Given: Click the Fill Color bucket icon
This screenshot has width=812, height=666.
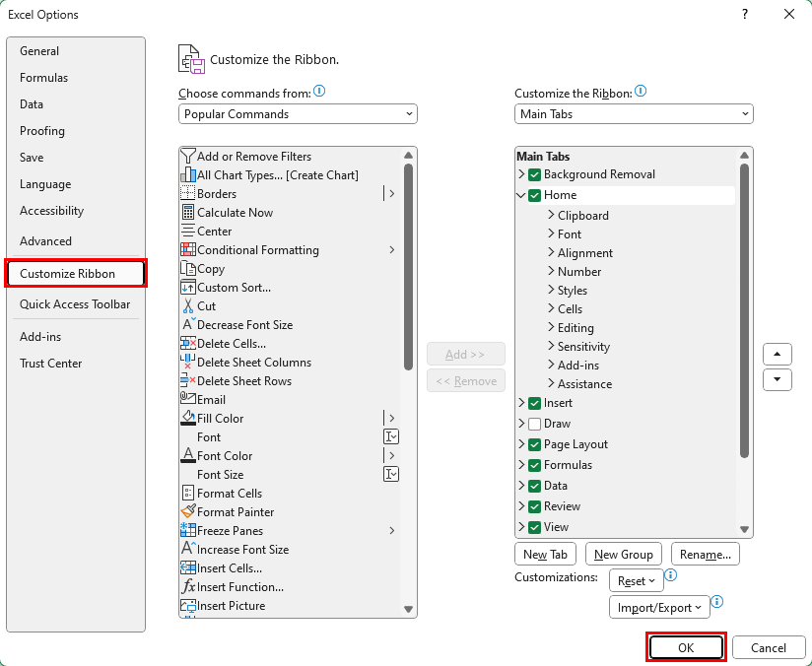Looking at the screenshot, I should tap(188, 418).
